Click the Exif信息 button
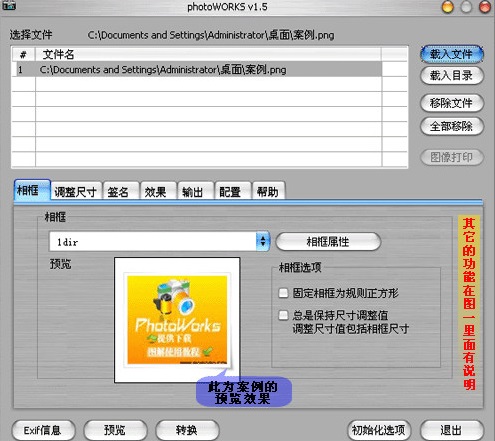 tap(43, 430)
